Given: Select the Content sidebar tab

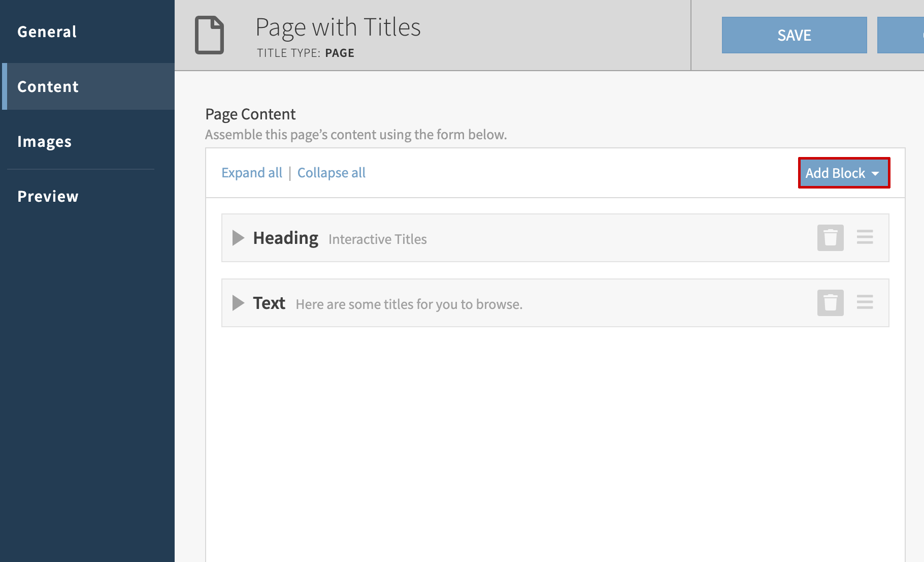Looking at the screenshot, I should coord(48,86).
